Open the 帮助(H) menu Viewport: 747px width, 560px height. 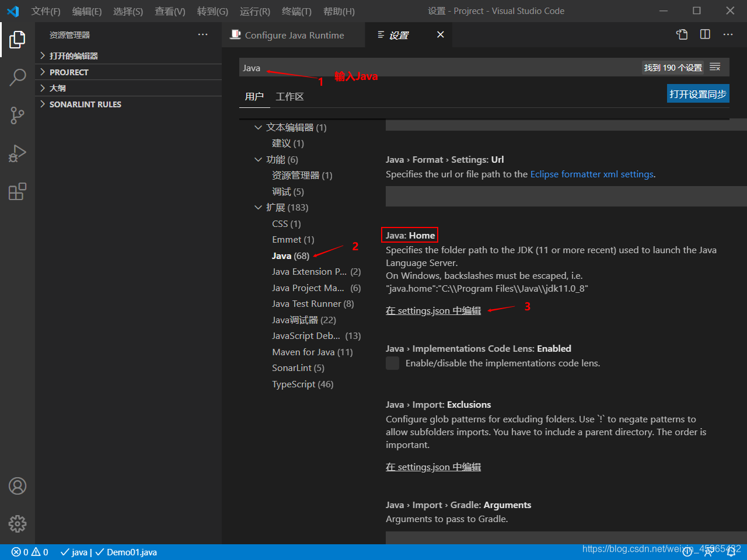(x=339, y=11)
